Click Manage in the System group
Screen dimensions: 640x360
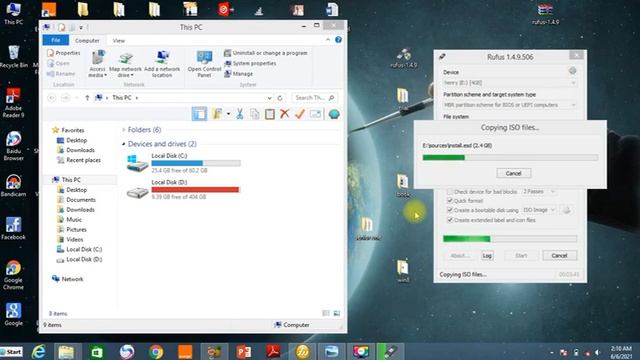click(x=239, y=74)
